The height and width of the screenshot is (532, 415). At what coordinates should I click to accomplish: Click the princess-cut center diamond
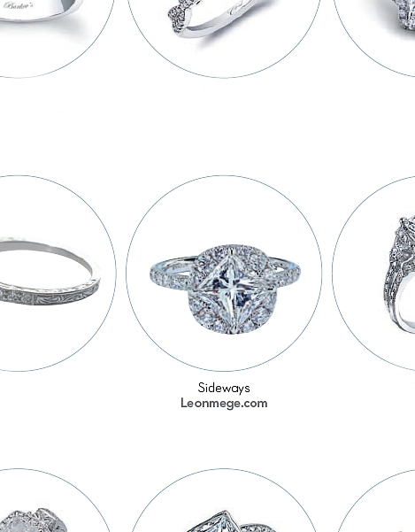tap(234, 284)
